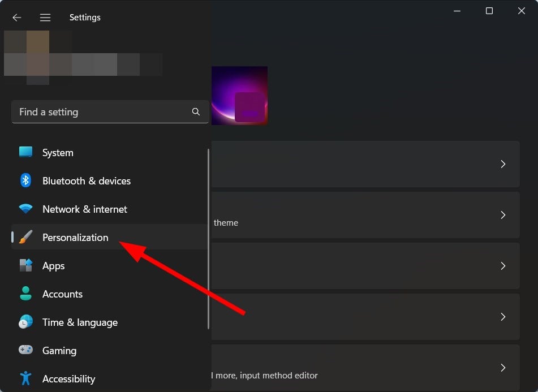
Task: Expand the third settings card chevron
Action: (x=503, y=266)
